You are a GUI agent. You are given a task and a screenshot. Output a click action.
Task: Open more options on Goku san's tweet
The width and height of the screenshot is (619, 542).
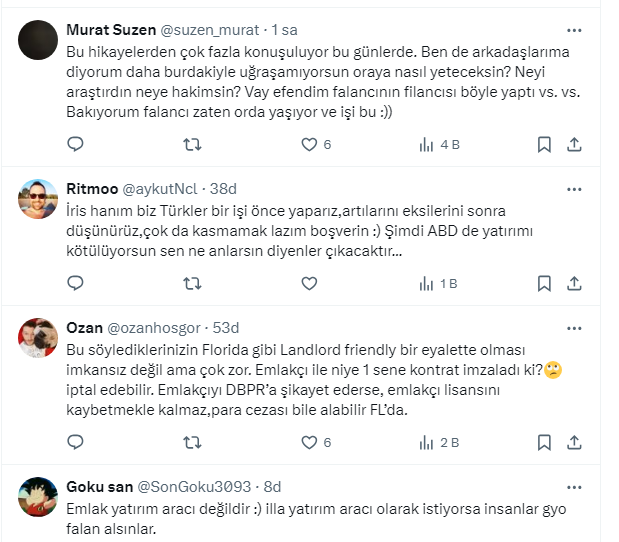574,487
